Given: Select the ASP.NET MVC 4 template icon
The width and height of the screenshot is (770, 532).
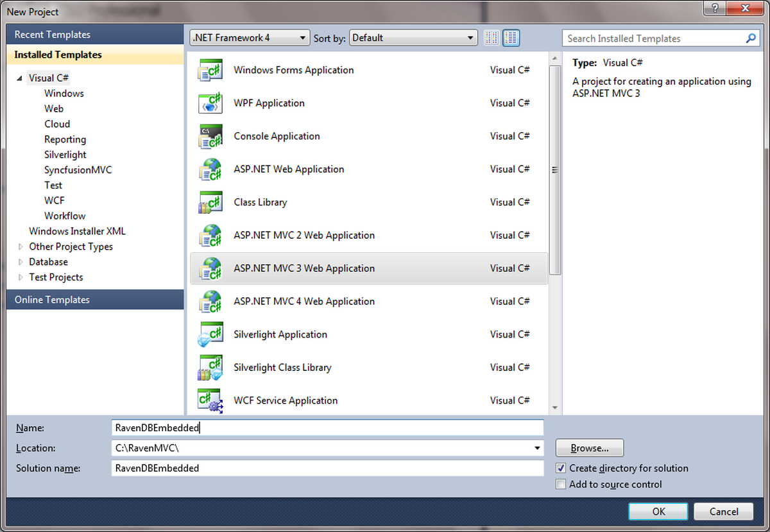Looking at the screenshot, I should [210, 302].
